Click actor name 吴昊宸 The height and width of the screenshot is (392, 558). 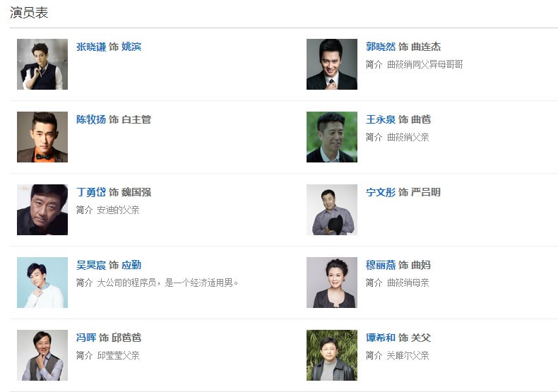[x=91, y=265]
